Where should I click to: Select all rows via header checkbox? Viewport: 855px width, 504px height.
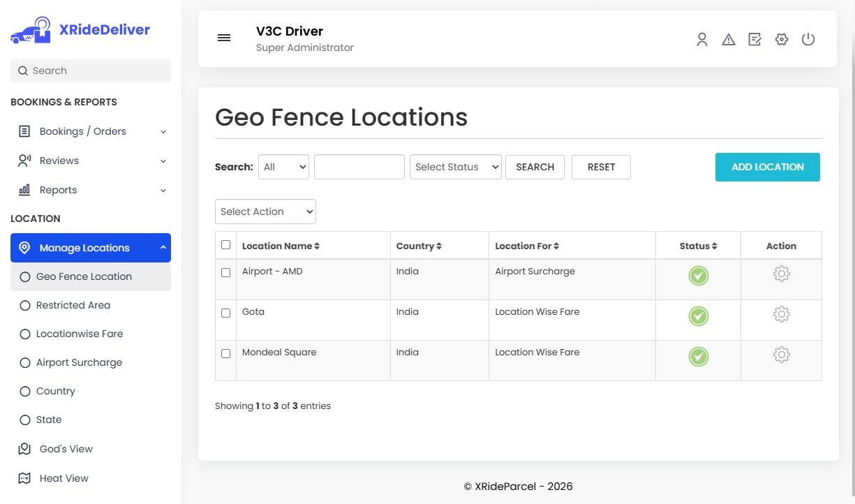pyautogui.click(x=225, y=245)
